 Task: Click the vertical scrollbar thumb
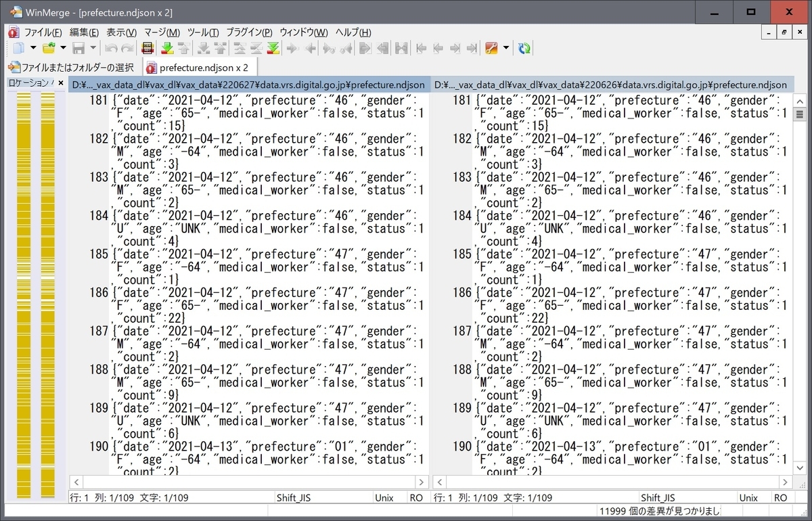point(799,113)
